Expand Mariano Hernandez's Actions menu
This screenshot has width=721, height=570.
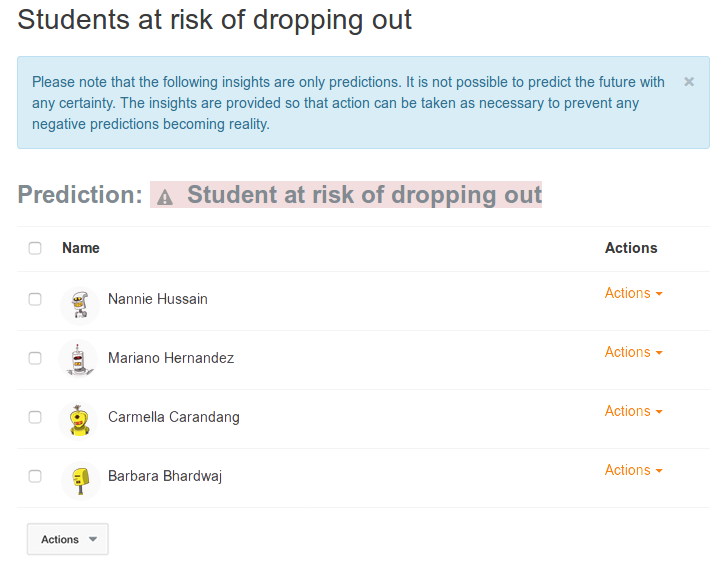[633, 352]
